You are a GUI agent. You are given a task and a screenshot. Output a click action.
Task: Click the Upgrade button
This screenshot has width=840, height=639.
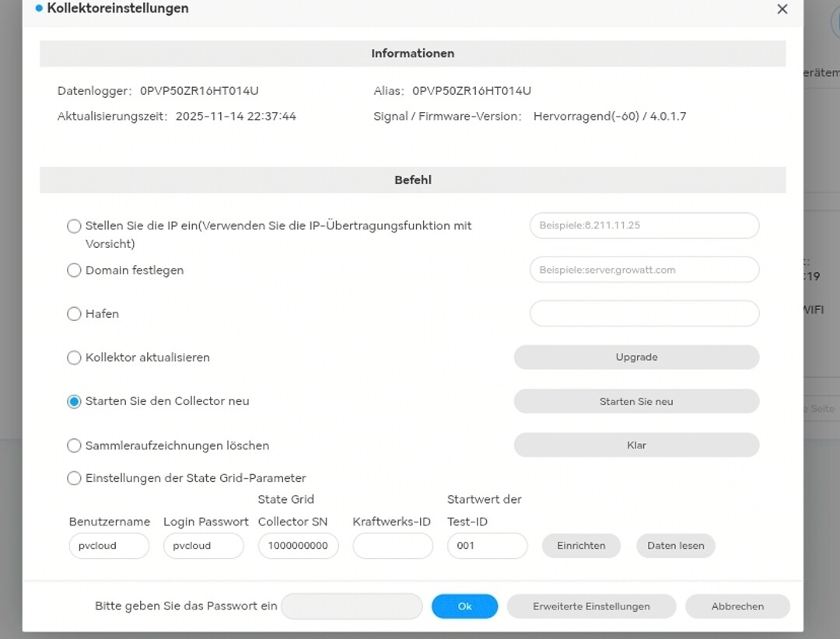(636, 358)
